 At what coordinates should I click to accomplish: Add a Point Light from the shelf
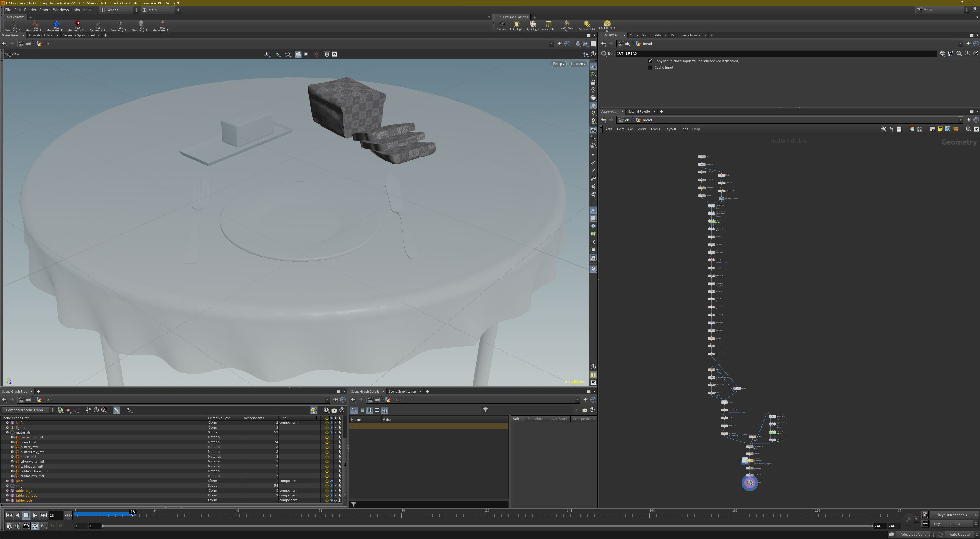[x=516, y=26]
